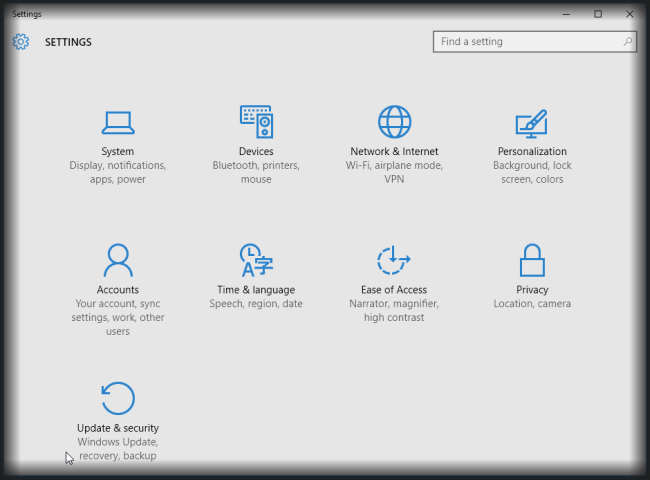The width and height of the screenshot is (650, 480).
Task: Click 'Location, camera' description
Action: tap(532, 304)
